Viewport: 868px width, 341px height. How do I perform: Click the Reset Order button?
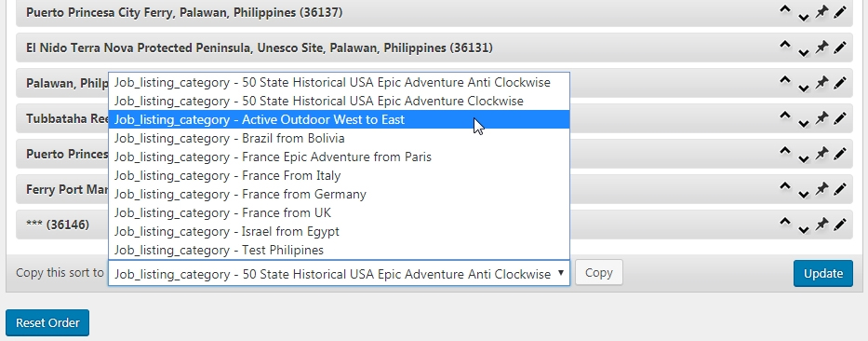tap(47, 322)
